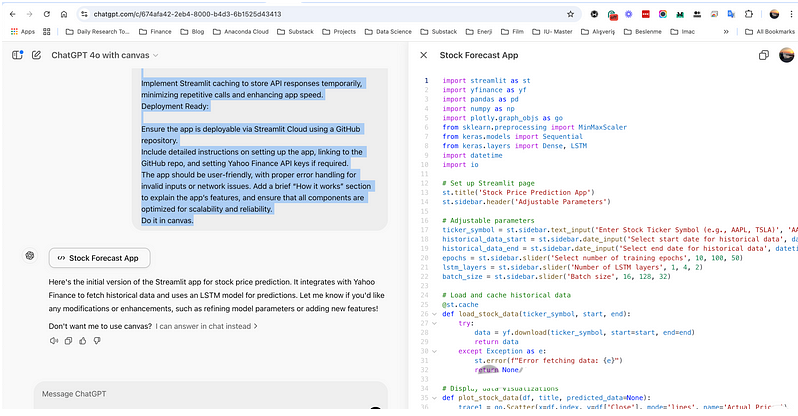Show more hidden bookmarks with the double chevron
798x416 pixels.
(x=726, y=32)
